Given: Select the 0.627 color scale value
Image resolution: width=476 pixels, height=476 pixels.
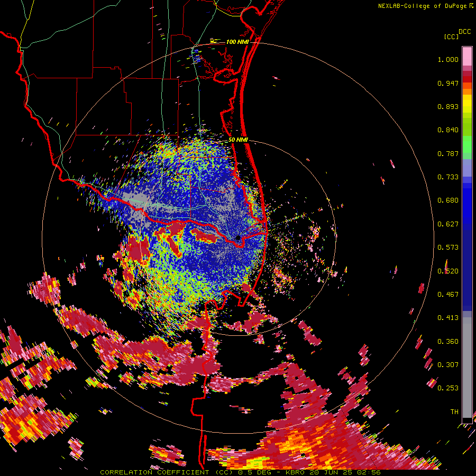Looking at the screenshot, I should pos(448,224).
